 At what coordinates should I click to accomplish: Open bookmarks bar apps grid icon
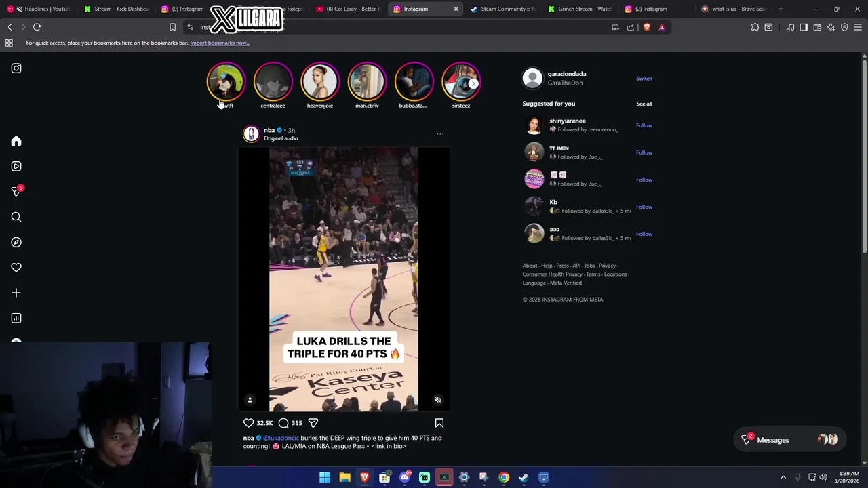[9, 43]
